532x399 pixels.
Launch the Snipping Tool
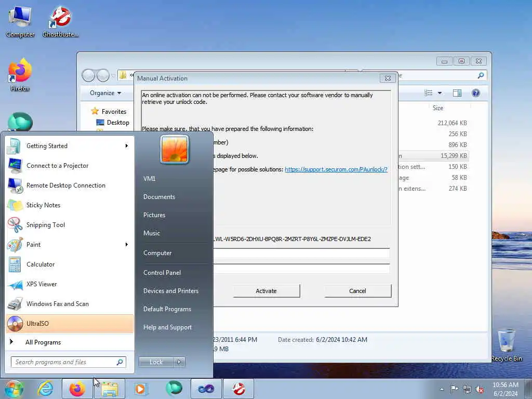(x=70, y=224)
